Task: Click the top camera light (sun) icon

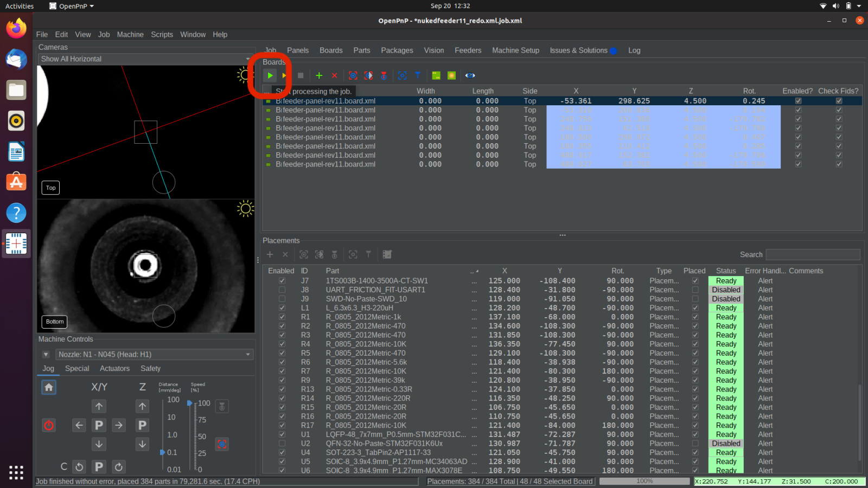Action: (x=245, y=74)
